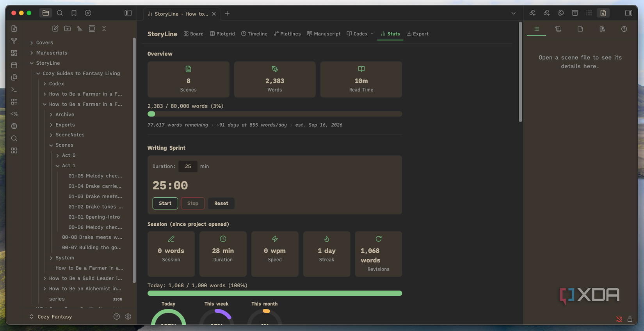Open the Export view
This screenshot has height=331, width=644.
418,34
